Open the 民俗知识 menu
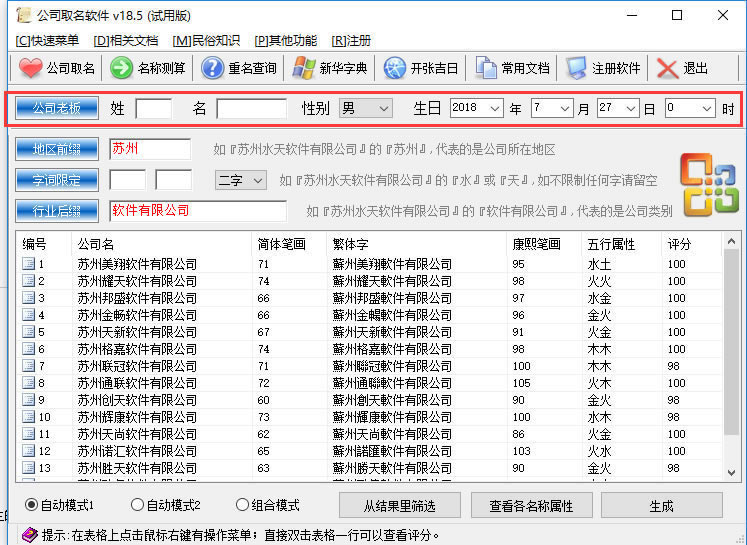Screen dimensions: 747x545 206,41
